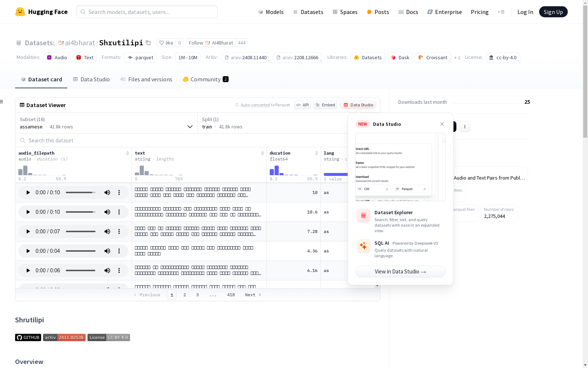Mute the 0:04 audio player
The width and height of the screenshot is (588, 368).
107,251
